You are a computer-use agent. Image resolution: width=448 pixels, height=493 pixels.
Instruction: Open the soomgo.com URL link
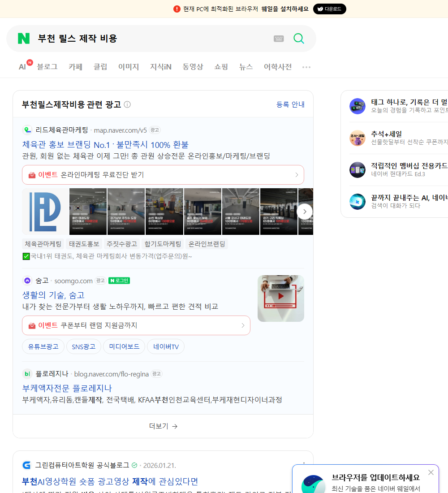point(73,281)
